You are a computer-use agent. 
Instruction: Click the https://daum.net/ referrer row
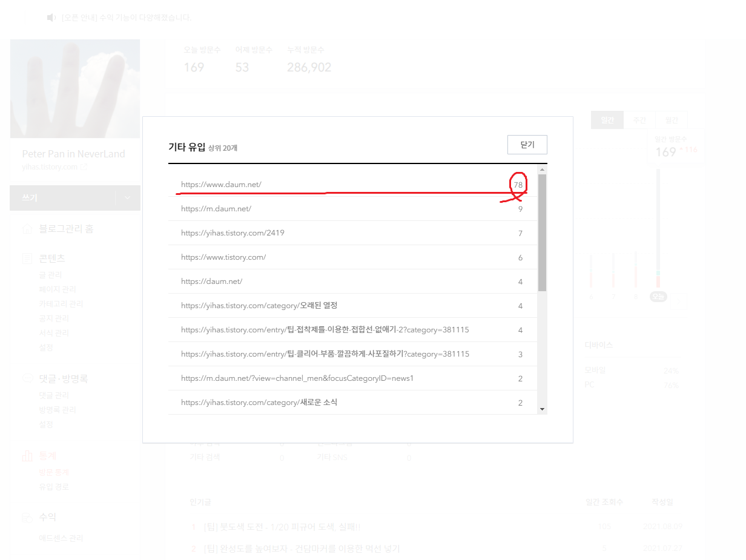pyautogui.click(x=353, y=282)
